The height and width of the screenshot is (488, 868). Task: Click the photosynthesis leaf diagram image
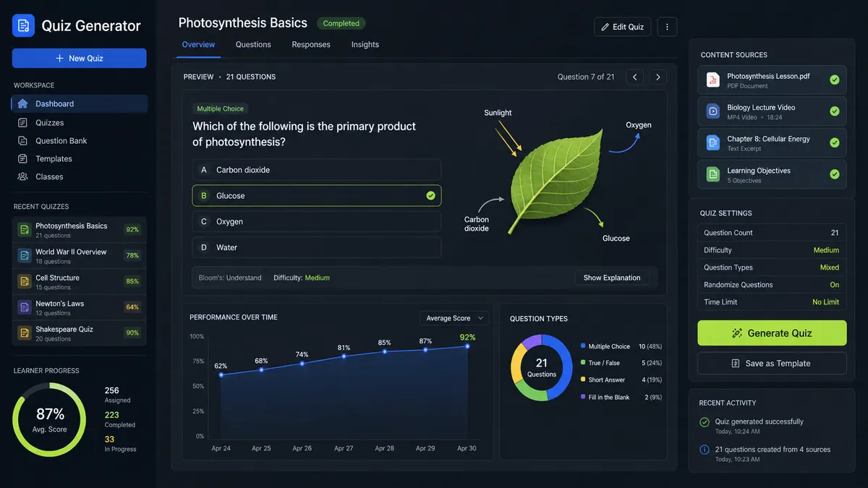(556, 181)
